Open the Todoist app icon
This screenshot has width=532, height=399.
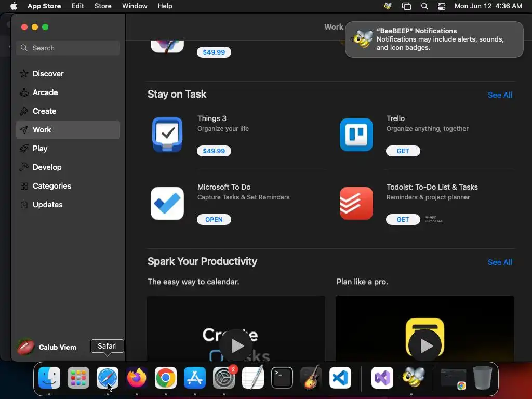[356, 203]
